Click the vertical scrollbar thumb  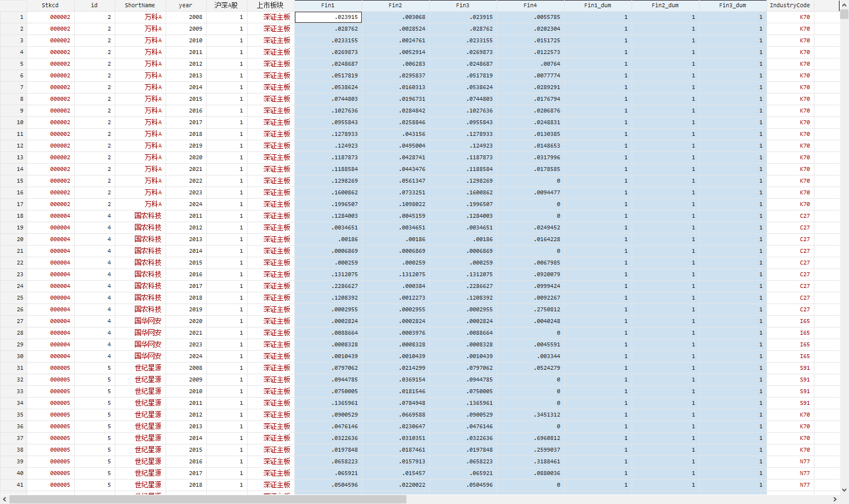point(844,14)
